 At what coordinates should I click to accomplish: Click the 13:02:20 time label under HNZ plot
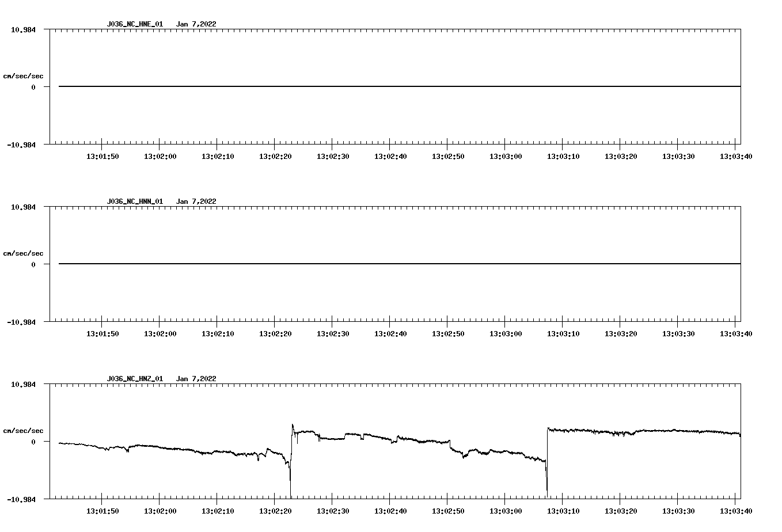pyautogui.click(x=275, y=511)
